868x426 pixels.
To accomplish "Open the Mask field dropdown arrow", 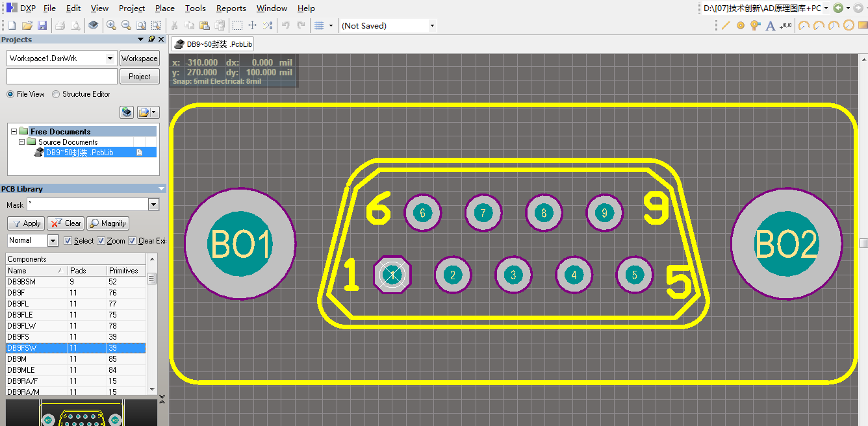I will pos(153,205).
